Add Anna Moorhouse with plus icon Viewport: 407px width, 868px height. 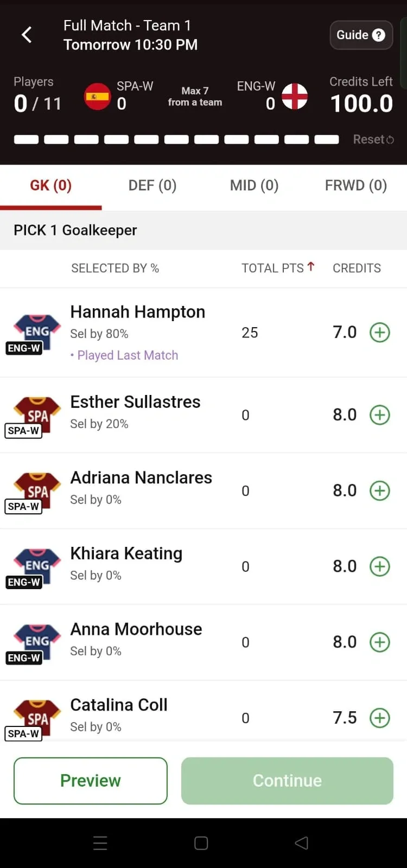pyautogui.click(x=379, y=642)
